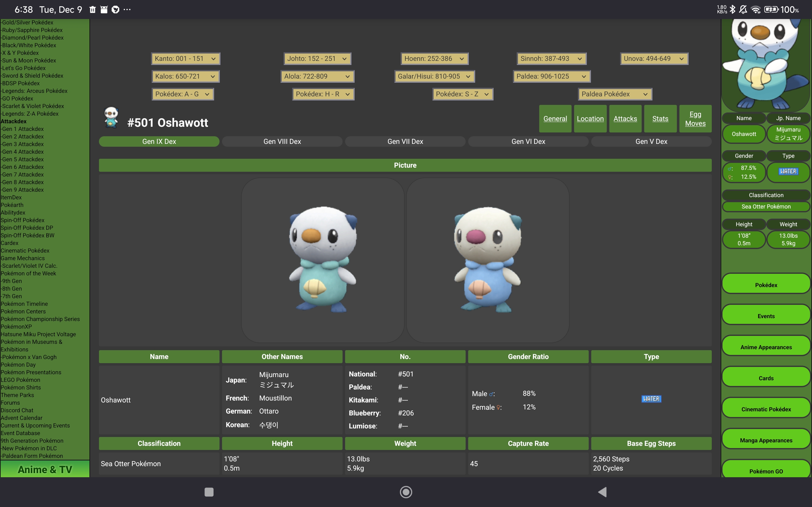Screen dimensions: 812x507
Task: Switch to the Gen VIII Dex tab
Action: click(x=282, y=142)
